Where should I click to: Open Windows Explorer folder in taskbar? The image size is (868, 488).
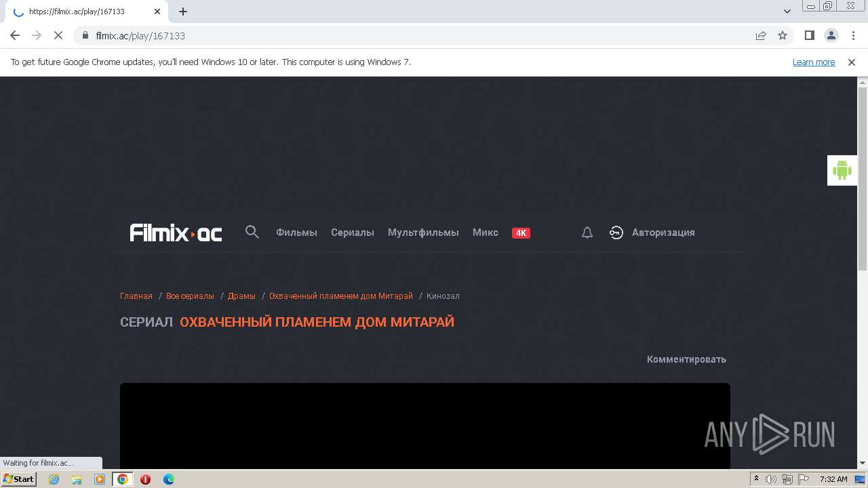(x=77, y=479)
